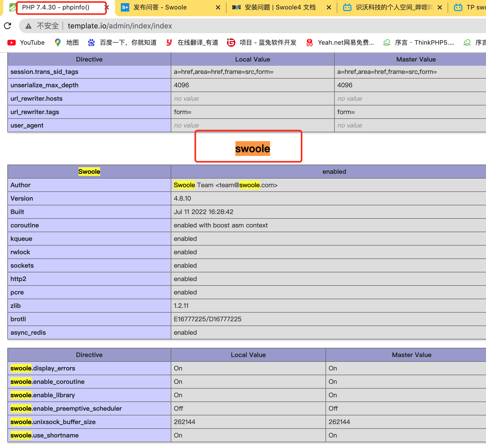Close the 安装问题 Swoole4 文档 tab
The image size is (486, 448).
tap(329, 7)
